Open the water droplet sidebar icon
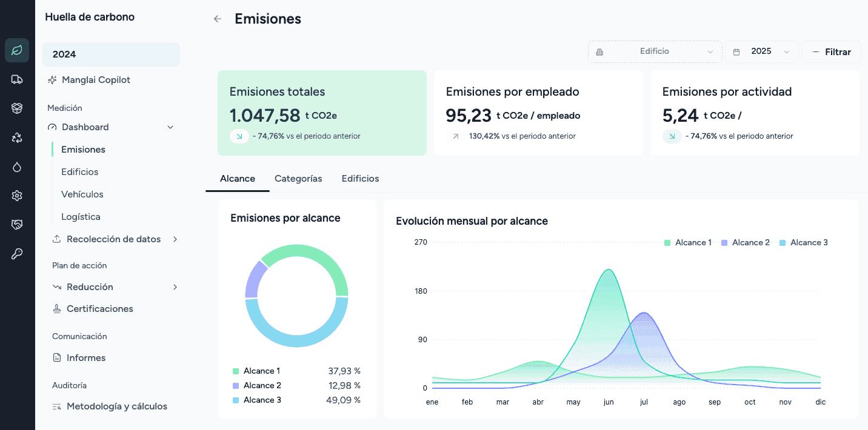Image resolution: width=868 pixels, height=430 pixels. pos(17,167)
